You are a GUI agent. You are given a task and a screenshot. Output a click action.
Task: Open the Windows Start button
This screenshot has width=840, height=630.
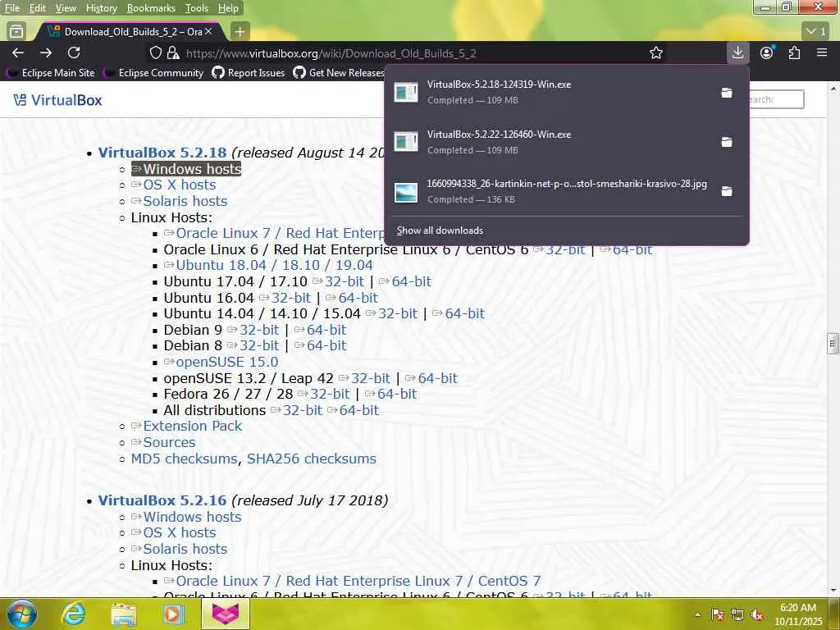coord(22,614)
